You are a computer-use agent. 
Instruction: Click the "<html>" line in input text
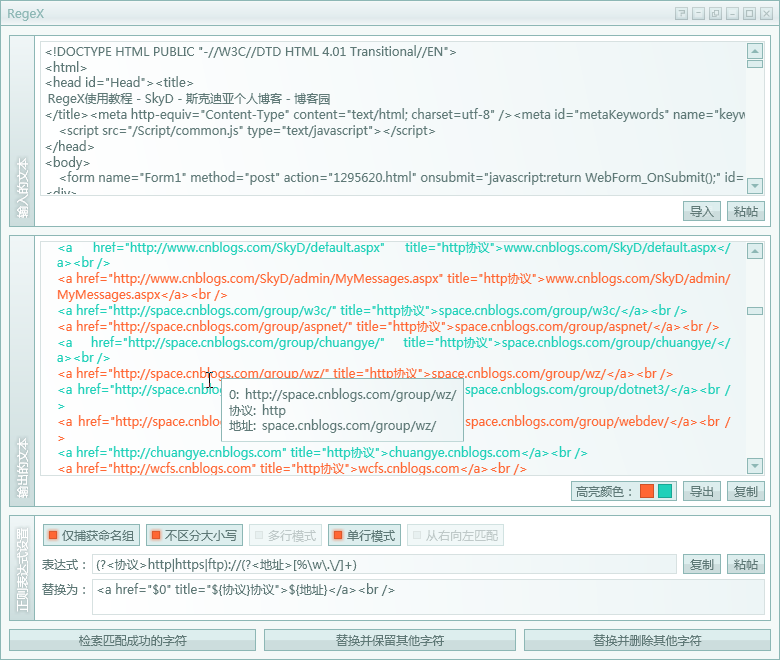66,67
